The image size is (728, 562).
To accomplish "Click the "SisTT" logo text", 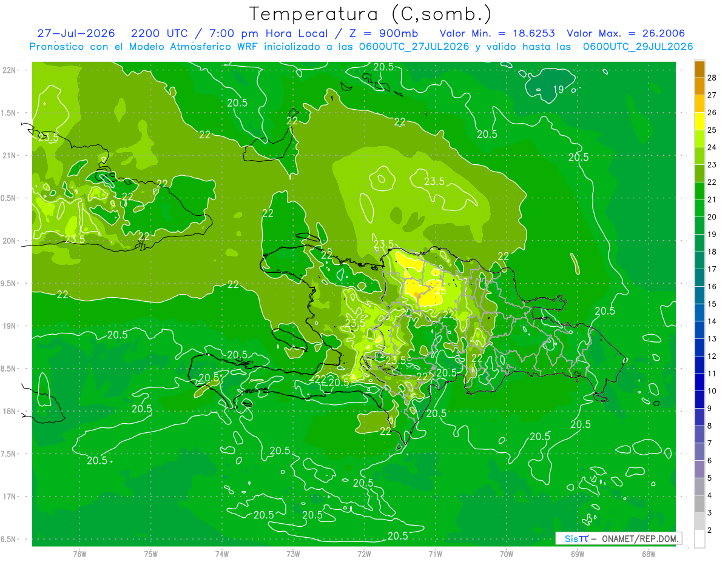I will coord(576,538).
